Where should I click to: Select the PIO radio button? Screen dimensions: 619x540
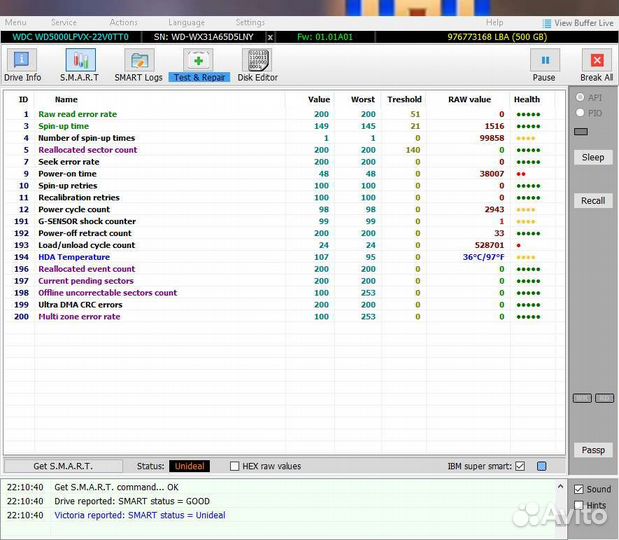coord(580,113)
